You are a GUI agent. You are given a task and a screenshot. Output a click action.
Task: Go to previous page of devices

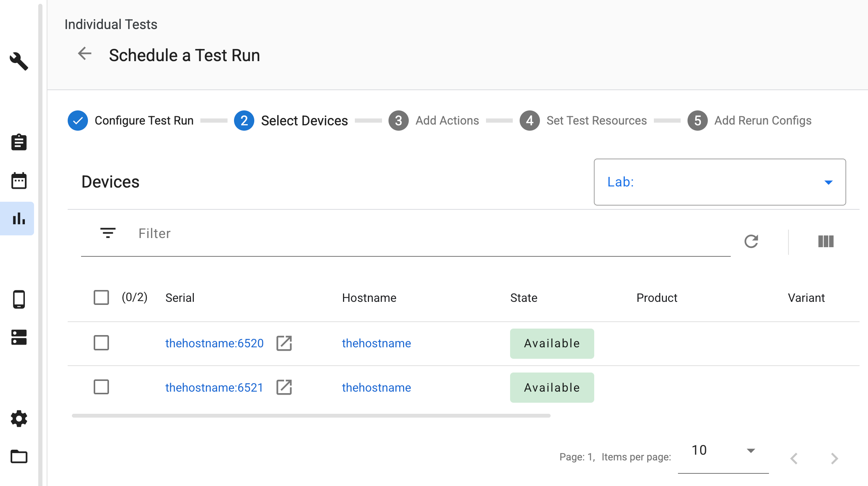[795, 458]
